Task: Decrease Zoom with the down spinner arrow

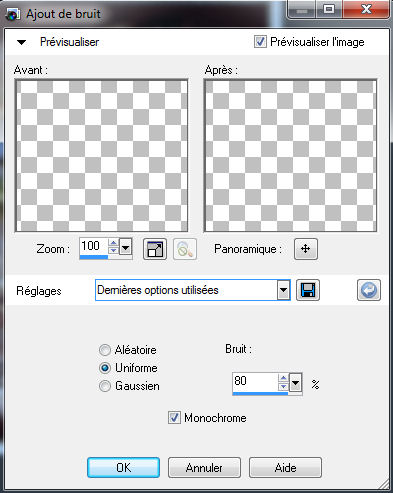Action: [x=113, y=250]
